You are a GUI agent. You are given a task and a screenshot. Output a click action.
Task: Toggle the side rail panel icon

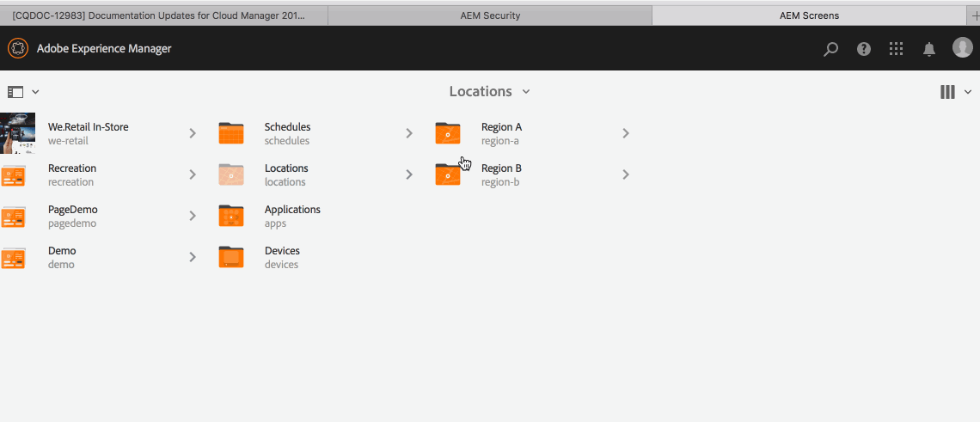point(15,92)
